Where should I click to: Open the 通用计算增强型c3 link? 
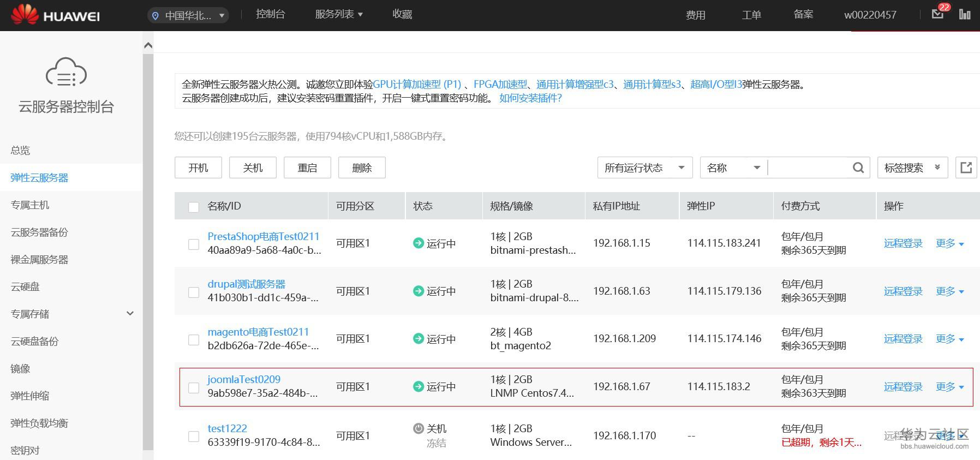click(x=575, y=85)
